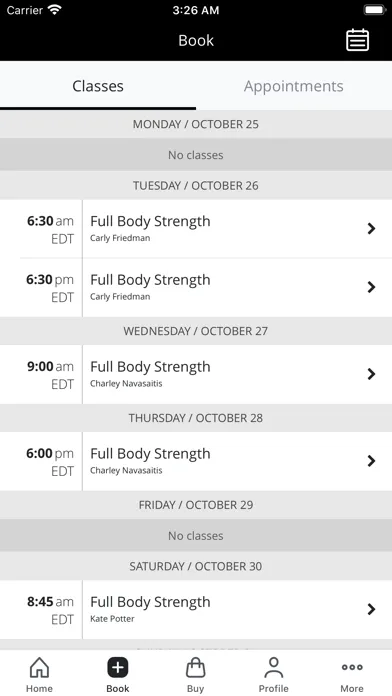Switch to the Appointments tab

tap(293, 86)
